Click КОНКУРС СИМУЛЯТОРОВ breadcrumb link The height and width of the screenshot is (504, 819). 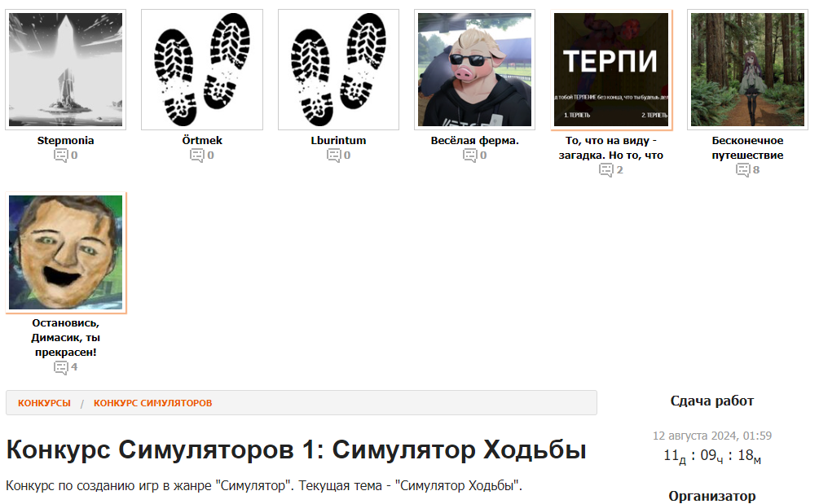coord(153,403)
